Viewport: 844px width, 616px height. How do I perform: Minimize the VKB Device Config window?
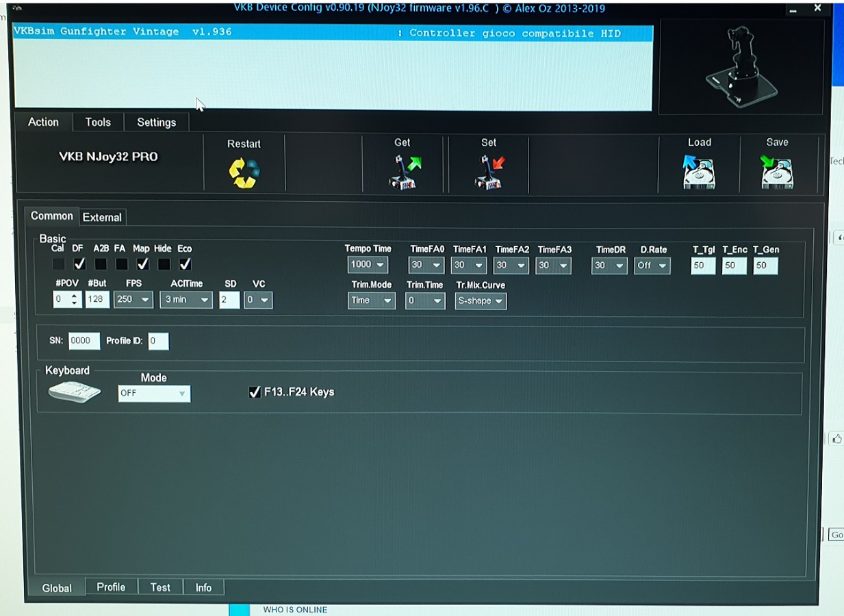click(x=793, y=10)
